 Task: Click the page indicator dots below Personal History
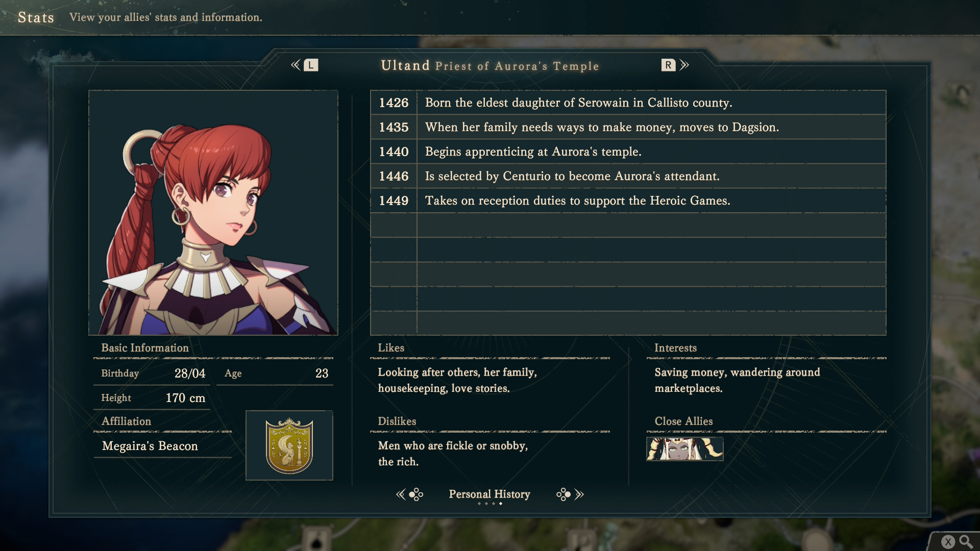click(489, 504)
